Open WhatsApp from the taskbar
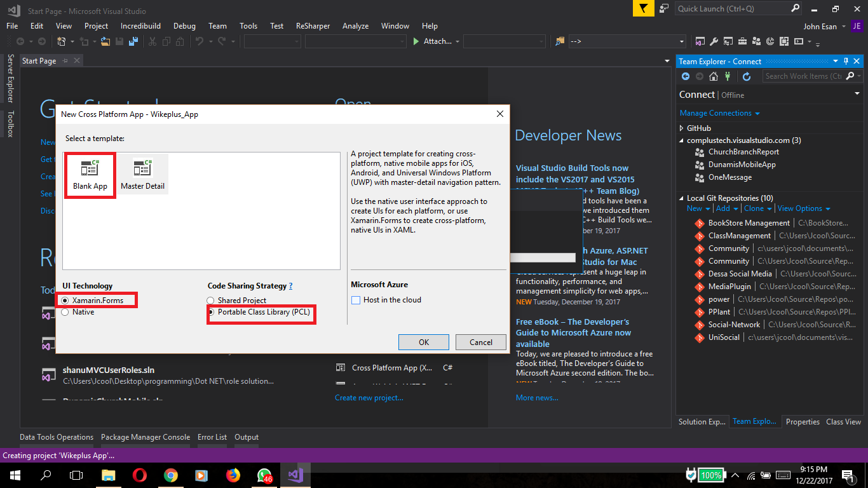The height and width of the screenshot is (488, 868). (264, 475)
